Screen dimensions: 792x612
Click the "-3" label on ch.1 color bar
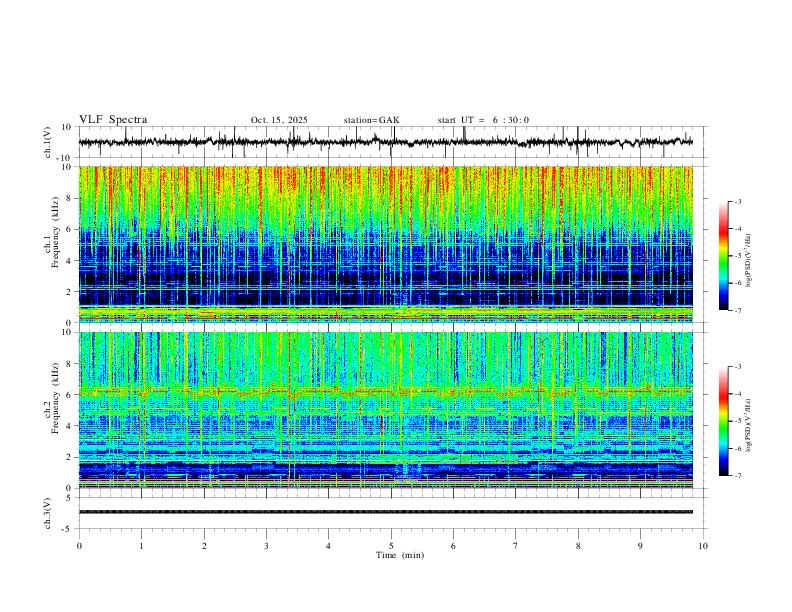[x=738, y=201]
